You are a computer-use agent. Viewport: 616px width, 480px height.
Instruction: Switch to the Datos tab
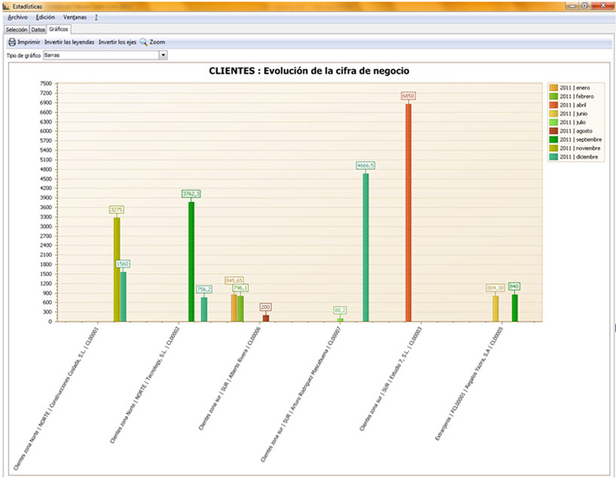[x=38, y=29]
